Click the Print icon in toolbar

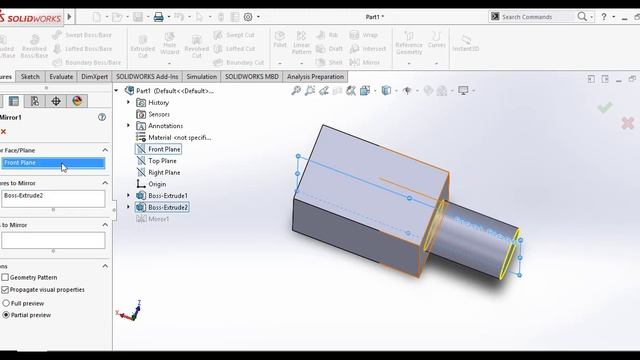(x=159, y=17)
